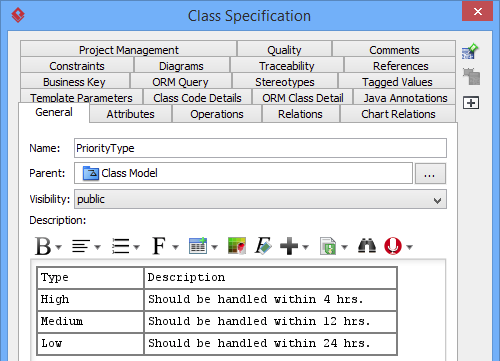The height and width of the screenshot is (361, 500).
Task: Click 'Should be handled within 12 hrs.' cell
Action: 270,322
